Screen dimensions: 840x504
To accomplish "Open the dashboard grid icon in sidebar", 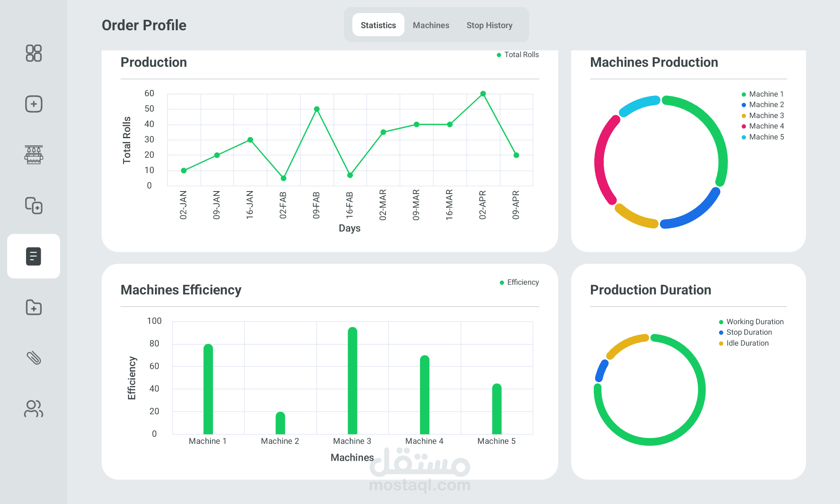I will [34, 53].
